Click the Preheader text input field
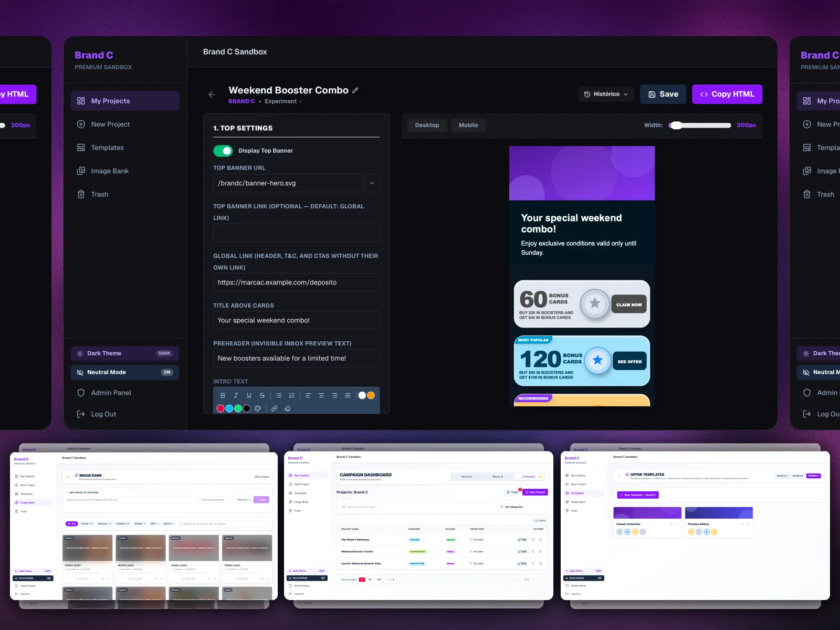Image resolution: width=840 pixels, height=630 pixels. [x=296, y=358]
